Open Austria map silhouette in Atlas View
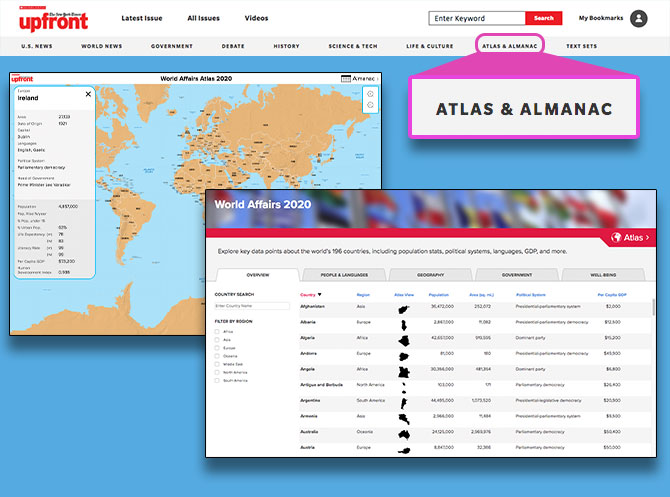Screen dimensions: 670x497 point(404,450)
